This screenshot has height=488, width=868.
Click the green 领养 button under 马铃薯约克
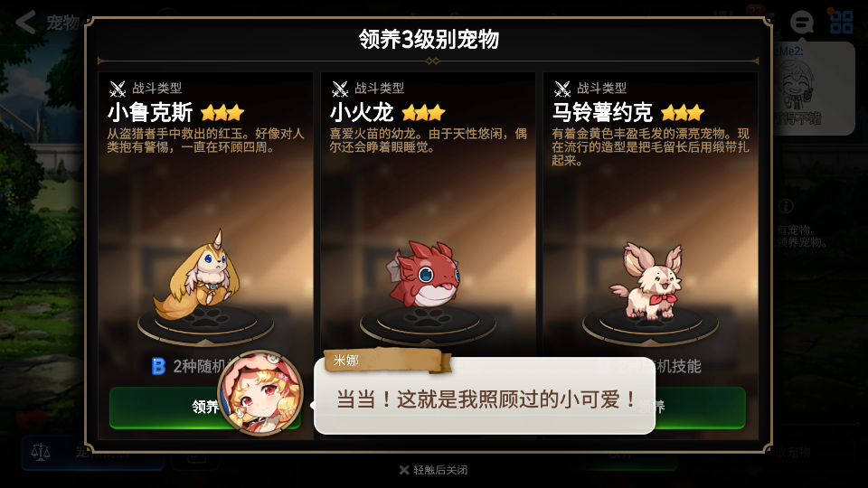click(x=701, y=408)
